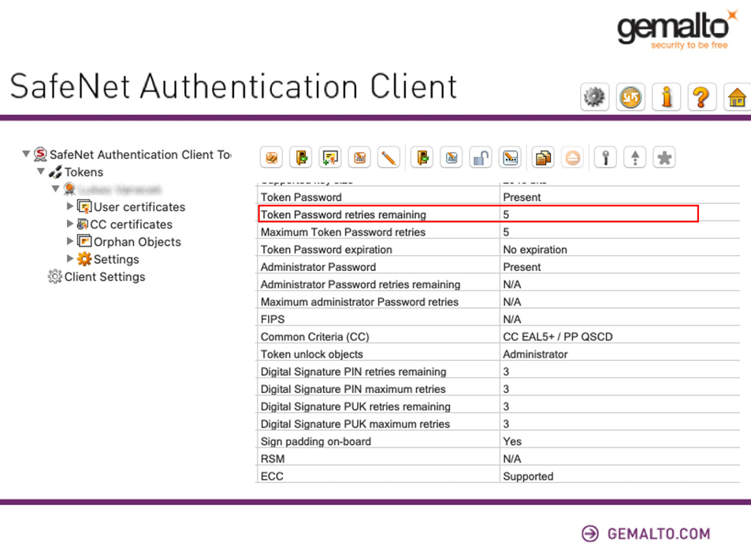
Task: Open Client Settings in the tree
Action: click(x=96, y=276)
